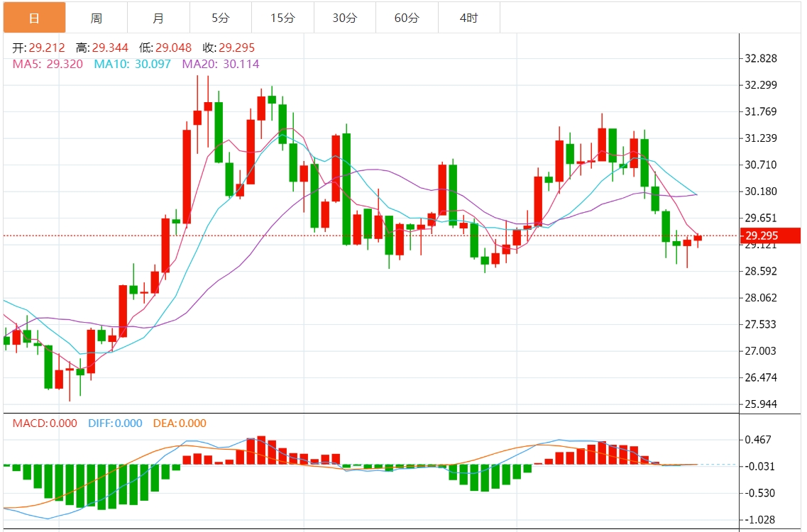Click the 29.651 price axis label
807x532 pixels.
pos(761,218)
